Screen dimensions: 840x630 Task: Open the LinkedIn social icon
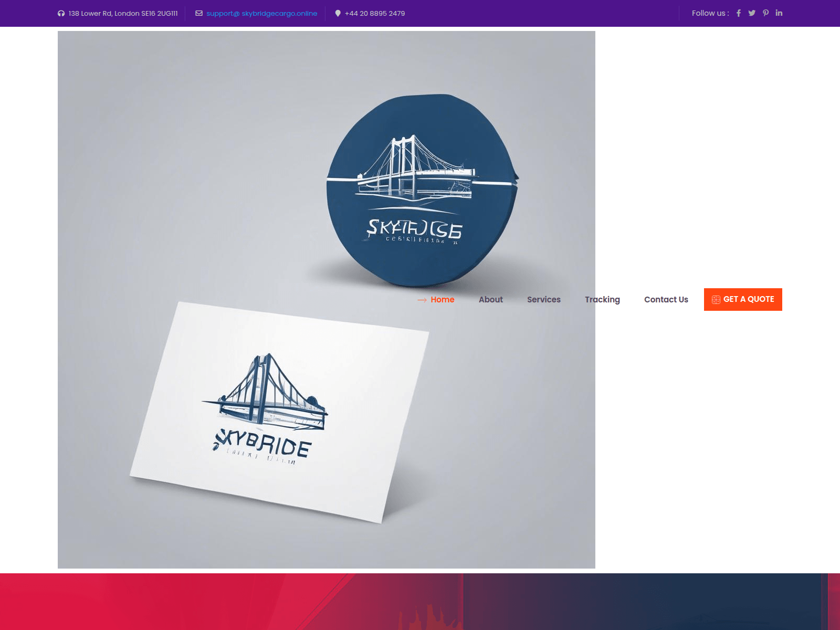coord(779,13)
